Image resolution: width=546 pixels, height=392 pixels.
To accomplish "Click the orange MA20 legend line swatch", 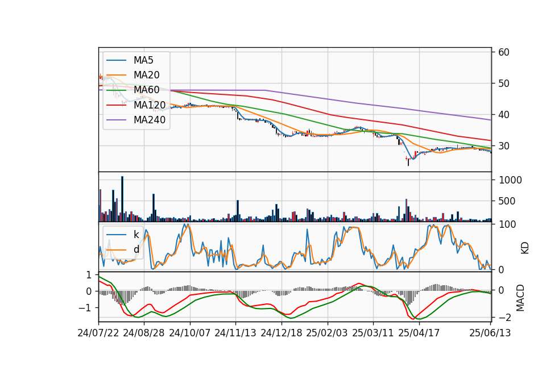I will click(x=116, y=75).
